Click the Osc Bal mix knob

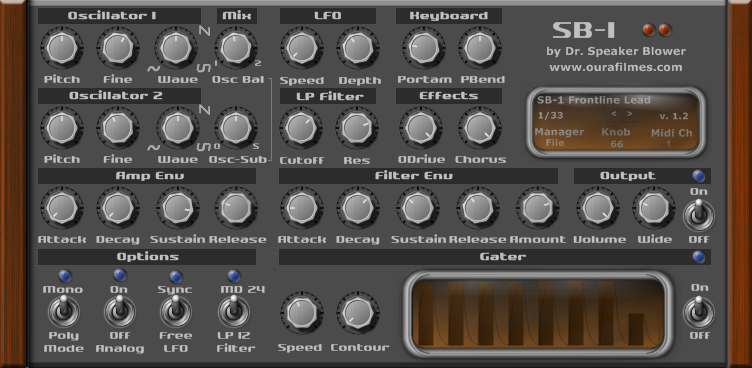point(236,48)
